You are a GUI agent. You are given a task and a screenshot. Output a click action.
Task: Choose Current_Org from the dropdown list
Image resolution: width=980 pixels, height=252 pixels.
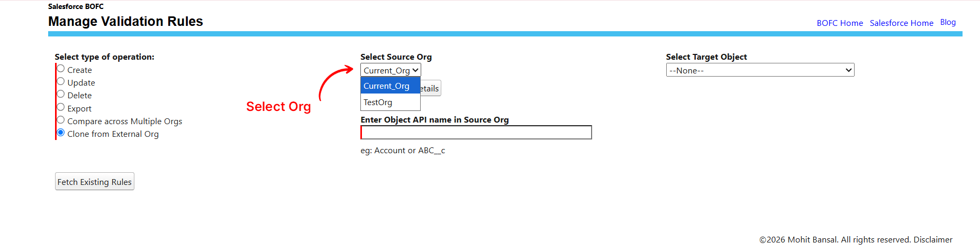390,86
